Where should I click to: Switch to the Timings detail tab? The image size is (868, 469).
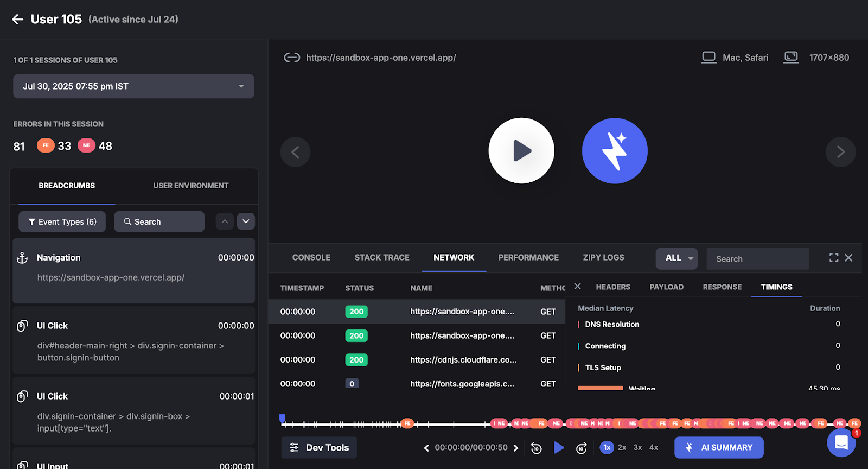click(776, 287)
